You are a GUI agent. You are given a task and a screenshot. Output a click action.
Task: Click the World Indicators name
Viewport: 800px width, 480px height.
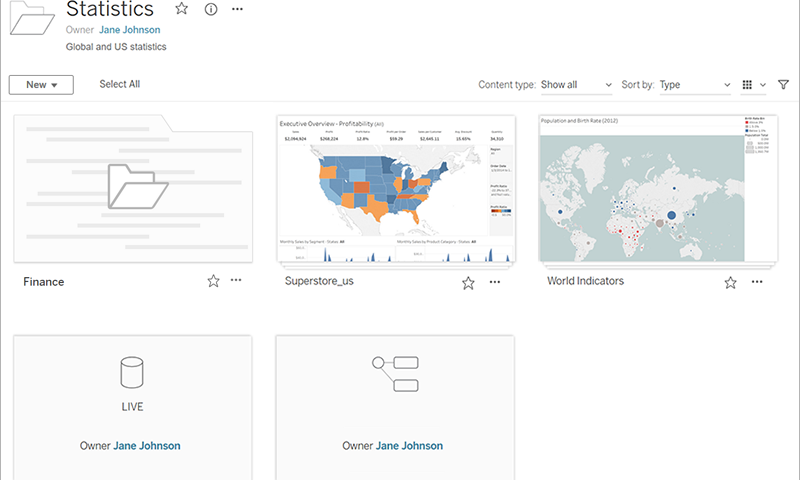click(585, 281)
